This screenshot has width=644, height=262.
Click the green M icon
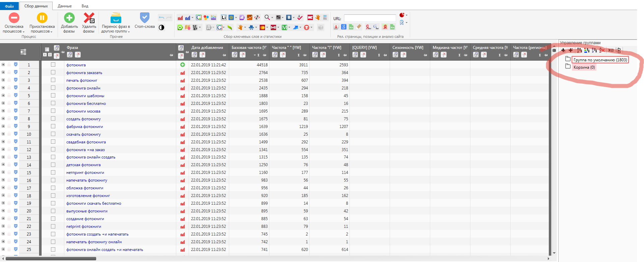coord(284,27)
